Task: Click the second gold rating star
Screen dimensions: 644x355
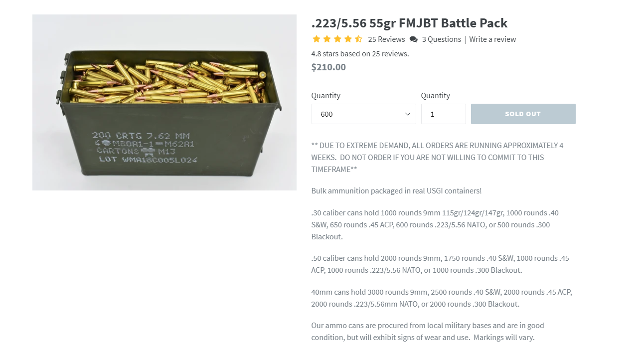Action: pos(326,39)
